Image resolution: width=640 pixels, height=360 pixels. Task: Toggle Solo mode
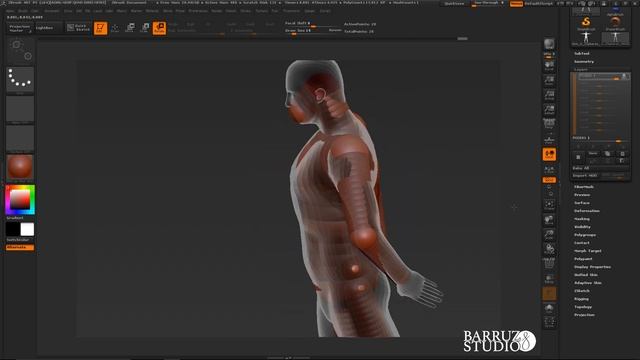[x=549, y=308]
